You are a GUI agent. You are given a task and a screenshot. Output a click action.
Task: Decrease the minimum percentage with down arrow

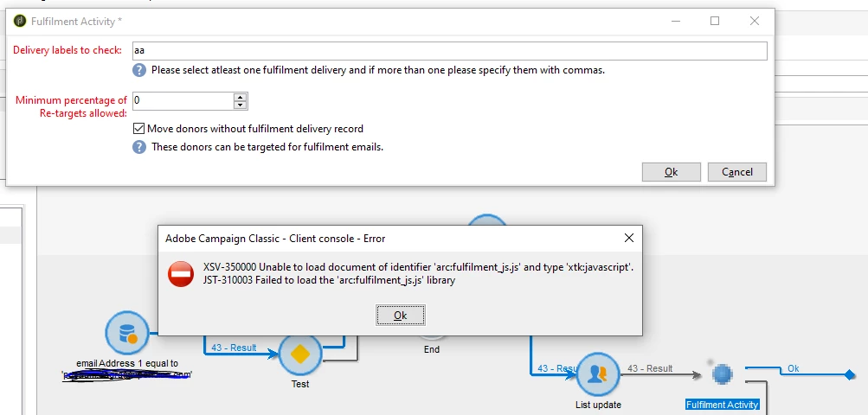pos(241,105)
